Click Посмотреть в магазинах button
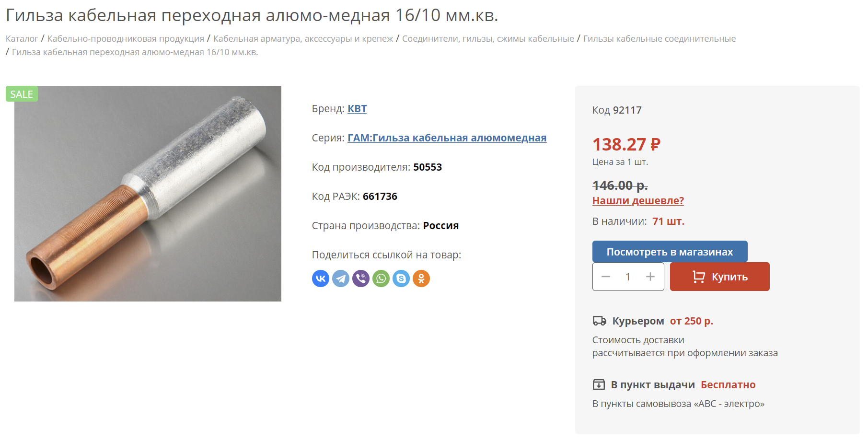 [670, 252]
